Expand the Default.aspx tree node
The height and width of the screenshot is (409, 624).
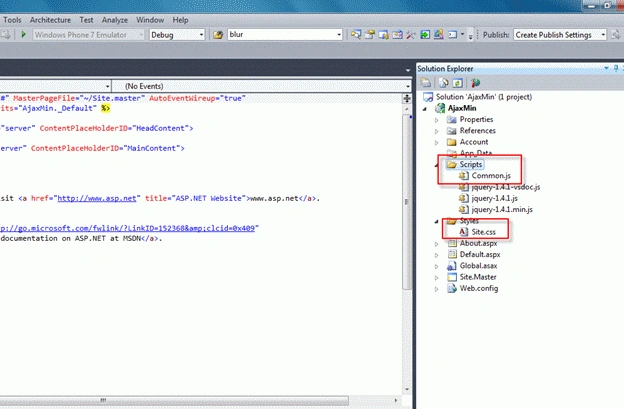[x=437, y=255]
